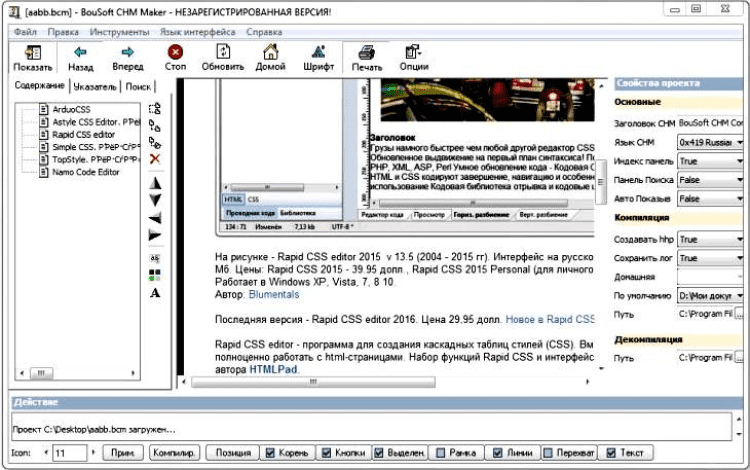The image size is (750, 470).
Task: Click the colored squares icon in side toolbar
Action: (x=154, y=275)
